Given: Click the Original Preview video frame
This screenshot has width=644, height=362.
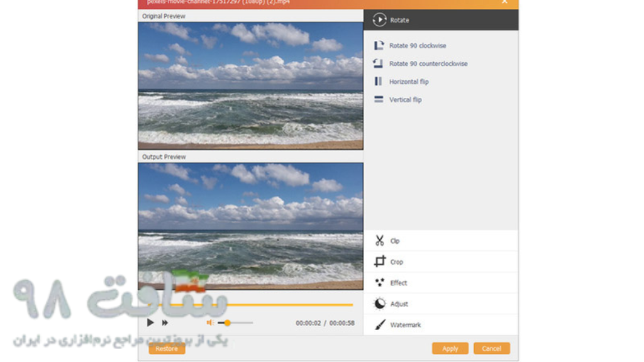Looking at the screenshot, I should [250, 85].
